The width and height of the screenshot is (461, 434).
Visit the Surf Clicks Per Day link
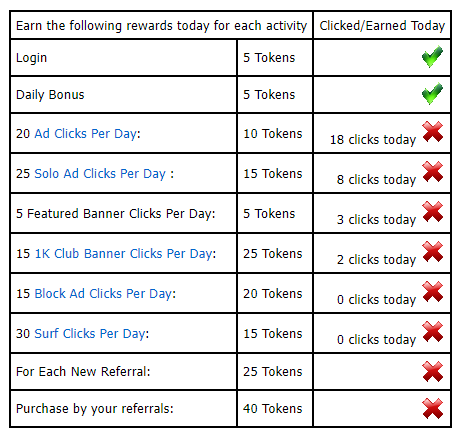[x=90, y=334]
